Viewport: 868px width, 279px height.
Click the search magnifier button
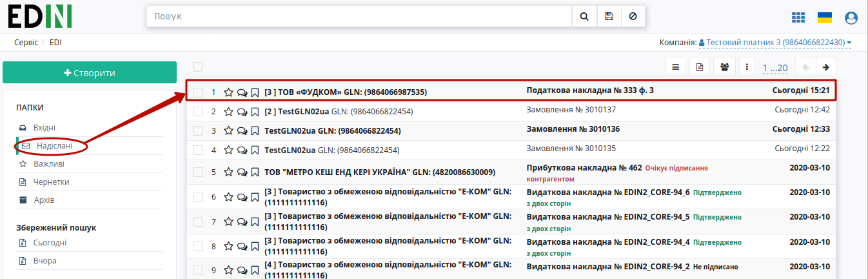(x=584, y=16)
